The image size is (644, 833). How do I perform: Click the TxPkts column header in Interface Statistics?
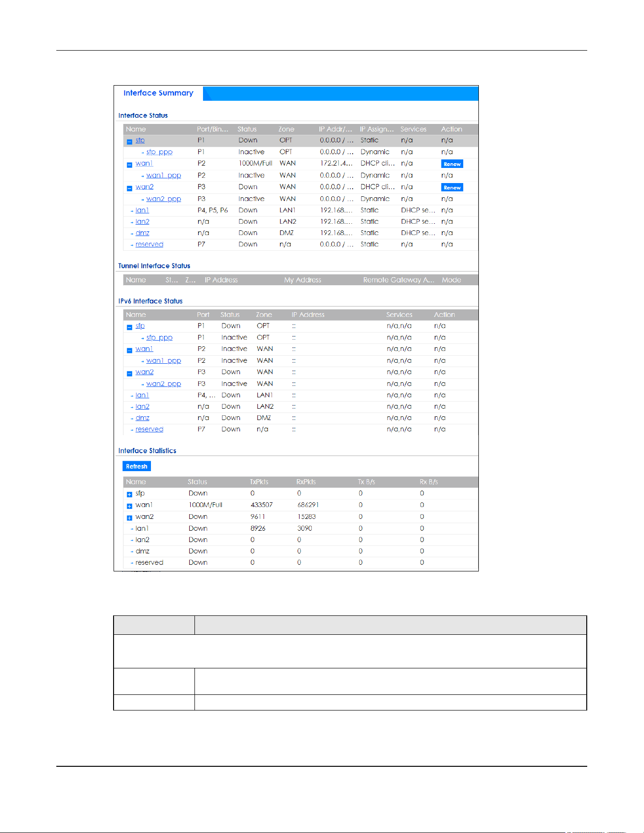[x=259, y=482]
